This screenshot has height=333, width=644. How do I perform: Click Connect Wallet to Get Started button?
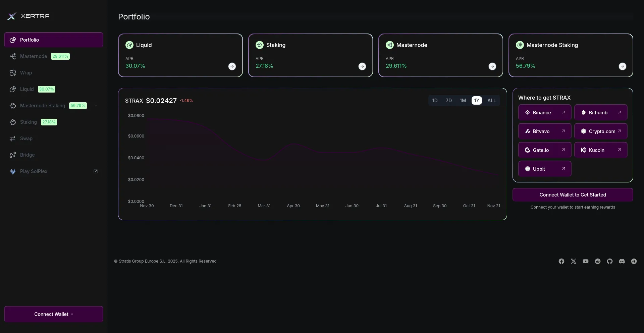[x=573, y=195]
